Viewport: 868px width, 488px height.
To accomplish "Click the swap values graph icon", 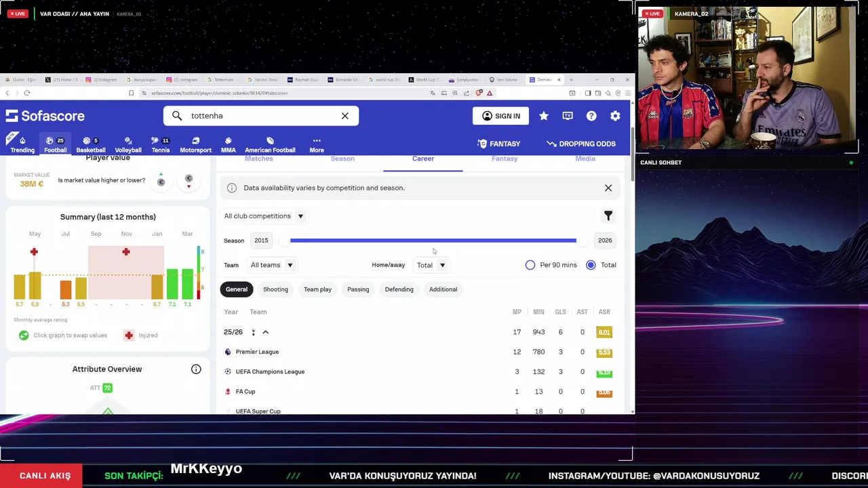I will (x=24, y=335).
